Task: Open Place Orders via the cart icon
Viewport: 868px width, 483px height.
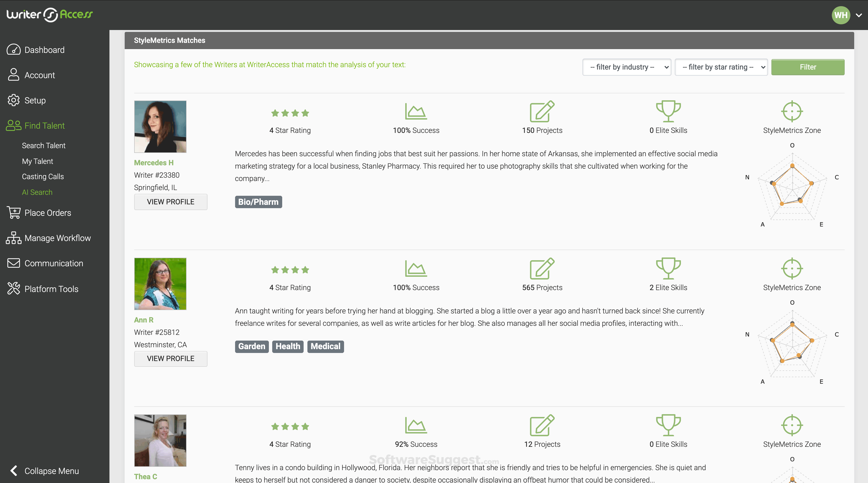Action: coord(14,212)
